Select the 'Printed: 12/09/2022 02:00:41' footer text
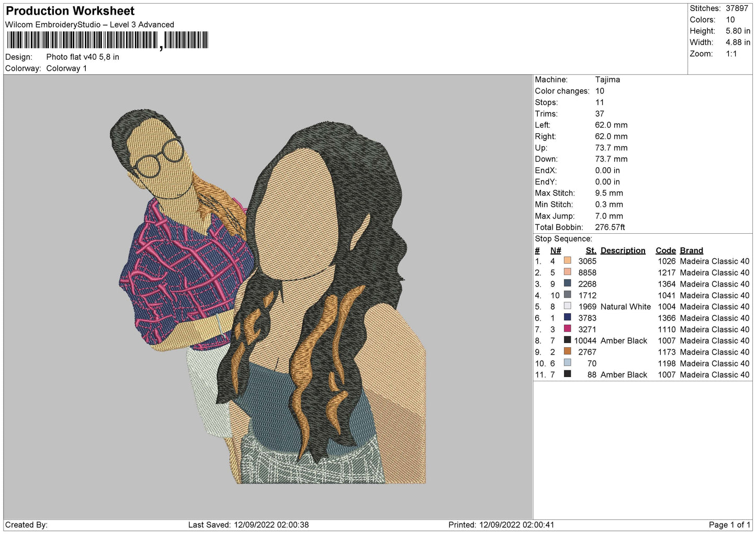The image size is (756, 534). 501,525
